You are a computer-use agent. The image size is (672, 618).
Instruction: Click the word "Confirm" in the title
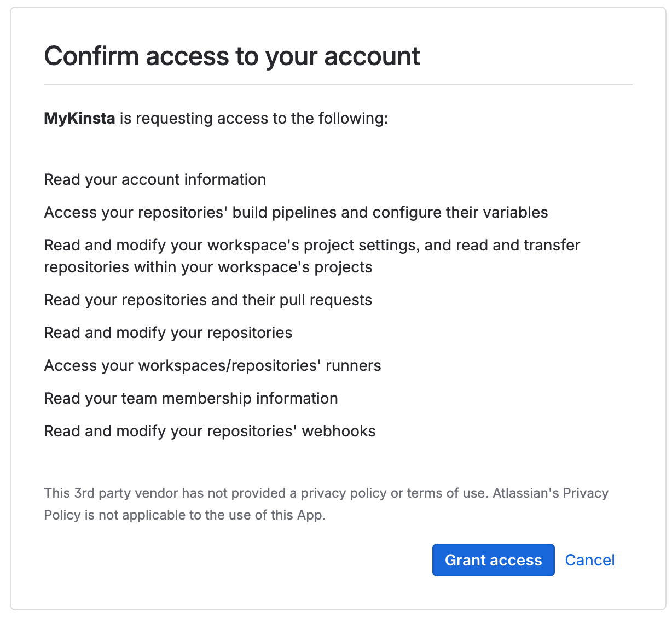[x=91, y=56]
